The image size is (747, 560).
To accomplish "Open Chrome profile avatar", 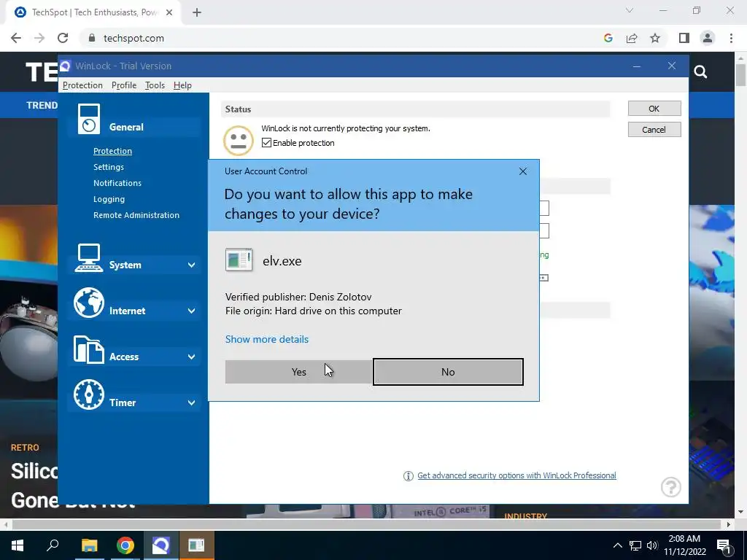I will [708, 38].
